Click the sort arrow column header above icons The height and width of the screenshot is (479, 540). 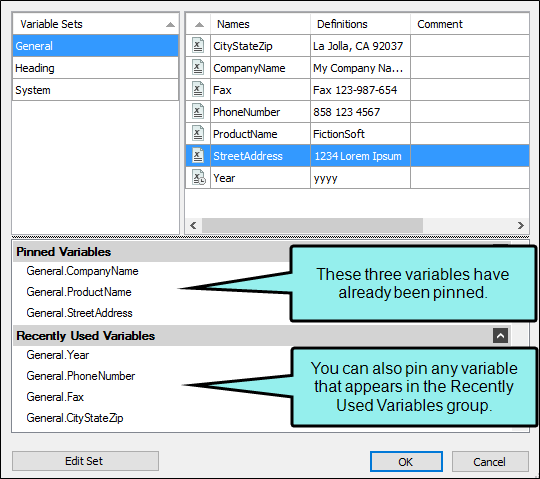[199, 24]
